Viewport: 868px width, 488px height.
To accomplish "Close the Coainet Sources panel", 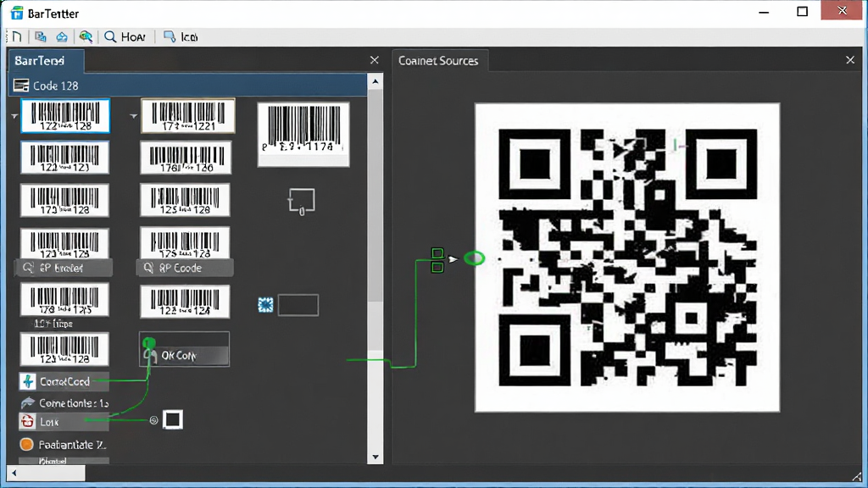I will tap(850, 60).
